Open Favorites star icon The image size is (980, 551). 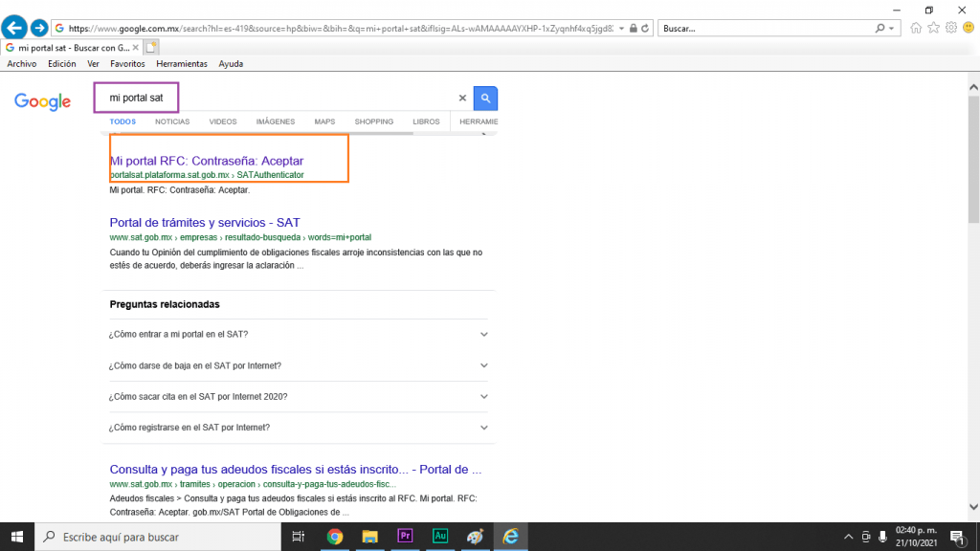click(933, 28)
